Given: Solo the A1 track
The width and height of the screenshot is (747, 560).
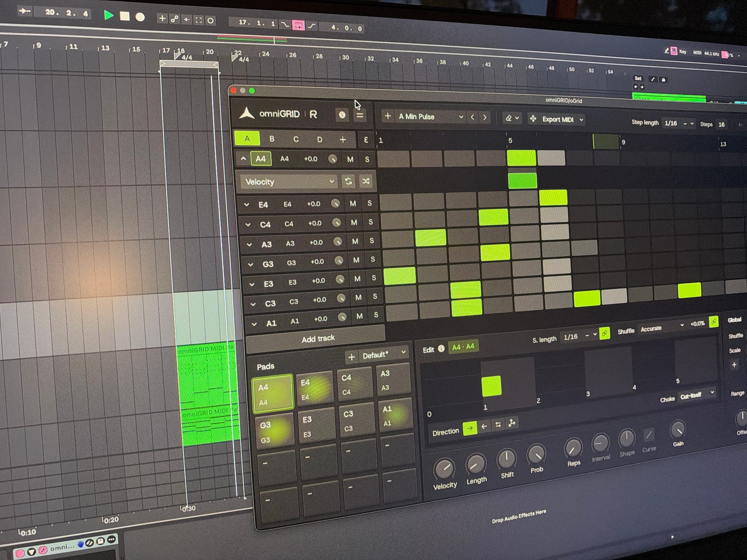Looking at the screenshot, I should tap(376, 315).
